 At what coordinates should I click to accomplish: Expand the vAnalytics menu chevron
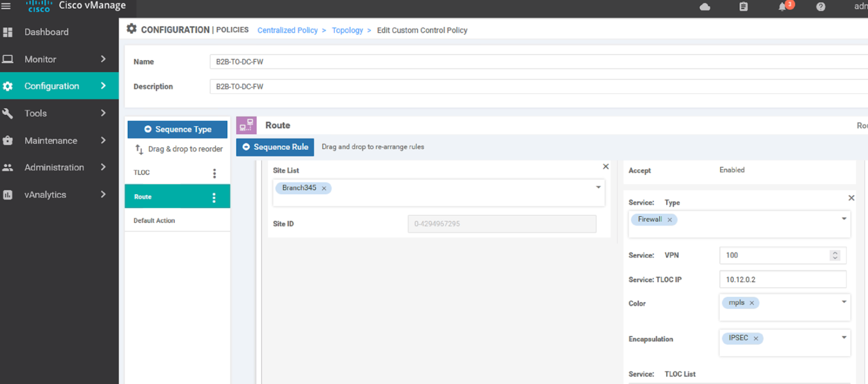pyautogui.click(x=103, y=194)
